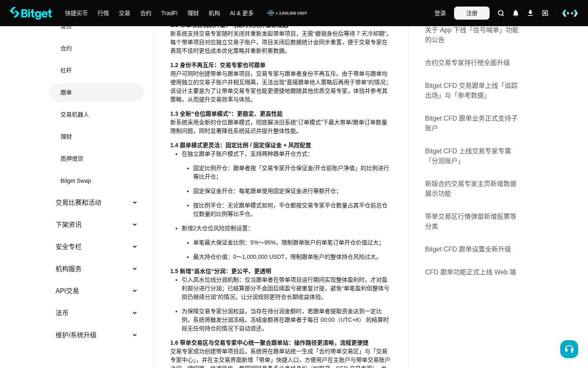Expand 法币 section

[96, 313]
